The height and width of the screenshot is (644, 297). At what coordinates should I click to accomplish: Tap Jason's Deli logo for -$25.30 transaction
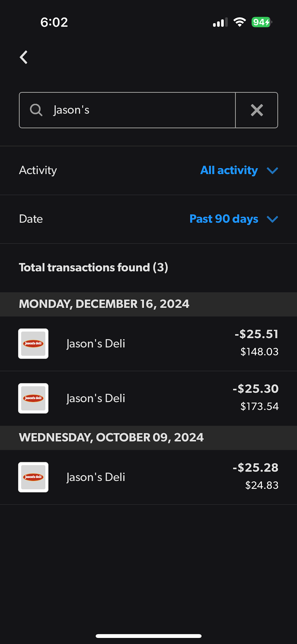[x=33, y=398]
